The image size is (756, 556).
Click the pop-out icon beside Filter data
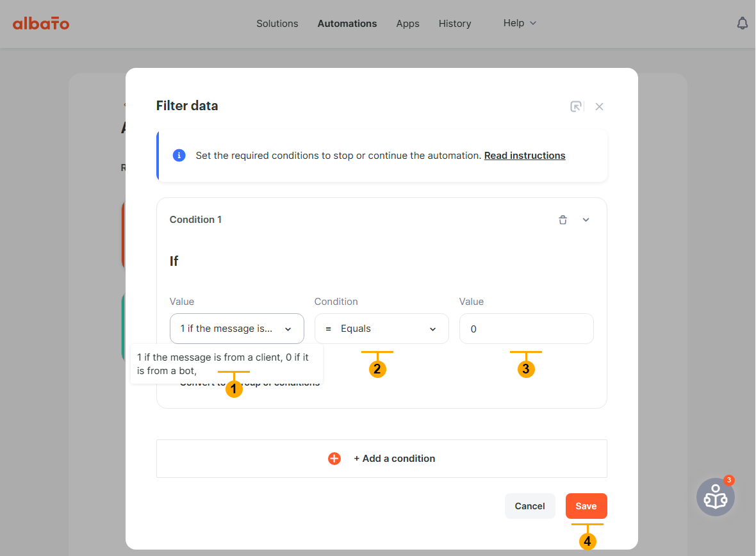(x=577, y=106)
